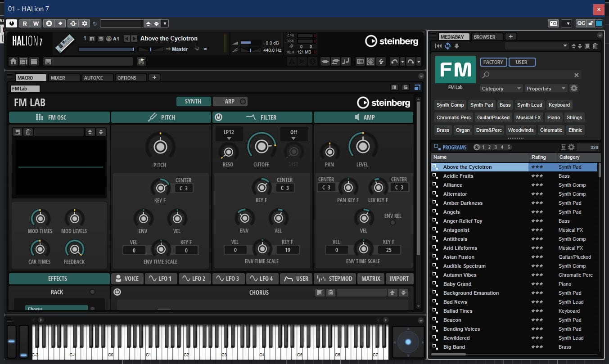Image resolution: width=609 pixels, height=364 pixels.
Task: Click the CUTOFF knob
Action: (x=261, y=147)
